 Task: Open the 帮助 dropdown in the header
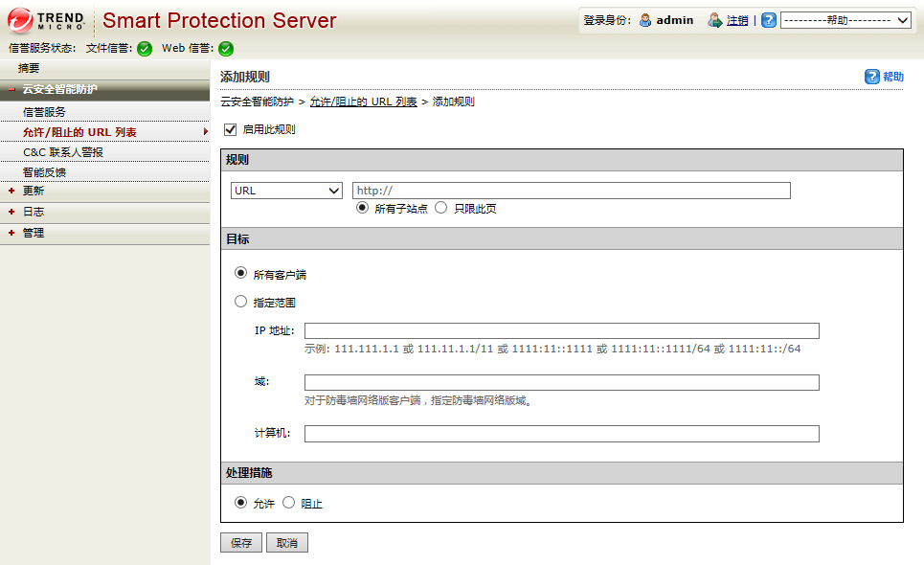[845, 20]
